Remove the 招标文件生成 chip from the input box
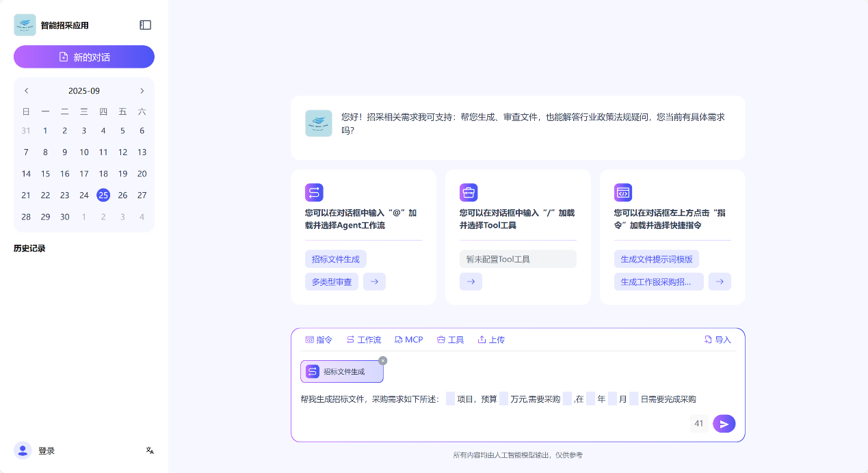This screenshot has width=868, height=473. pos(383,360)
